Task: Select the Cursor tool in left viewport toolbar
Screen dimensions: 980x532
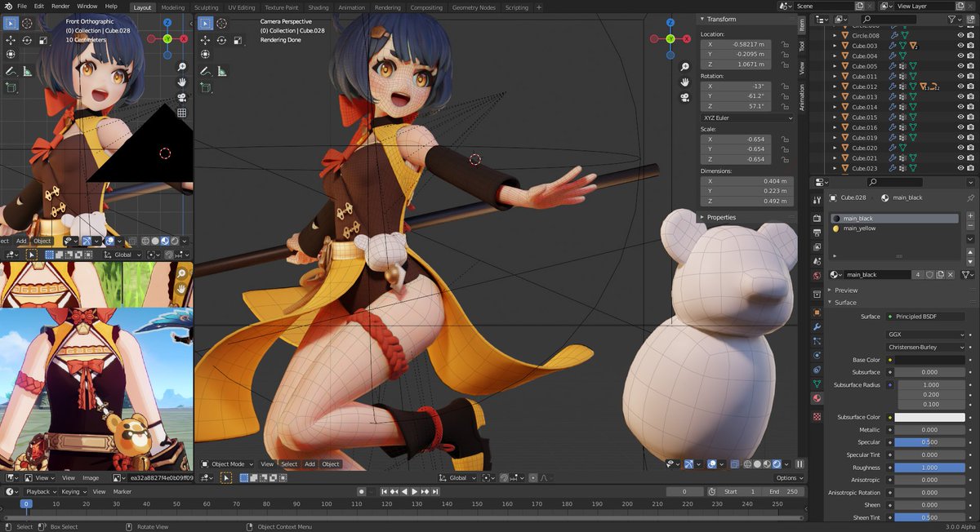Action: 27,24
